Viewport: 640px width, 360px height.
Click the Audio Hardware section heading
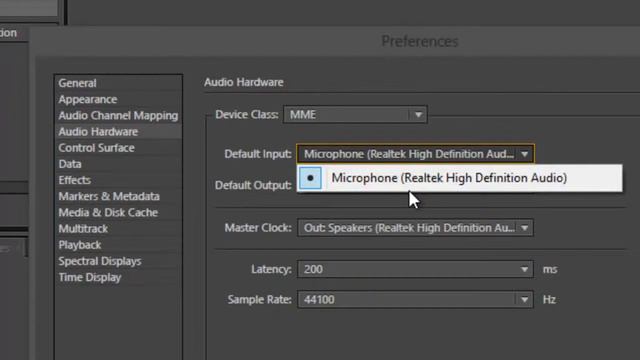(x=244, y=82)
